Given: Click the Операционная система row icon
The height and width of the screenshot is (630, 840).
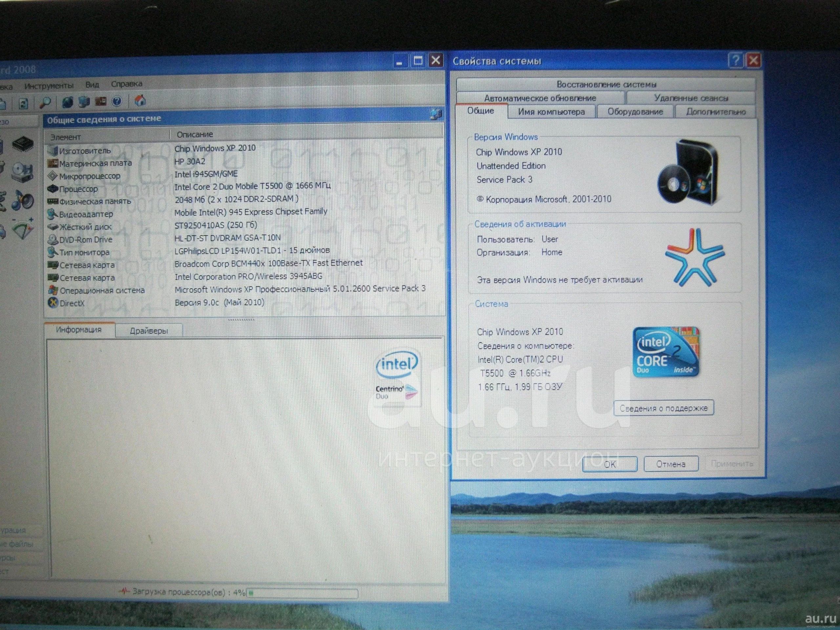Looking at the screenshot, I should point(53,290).
